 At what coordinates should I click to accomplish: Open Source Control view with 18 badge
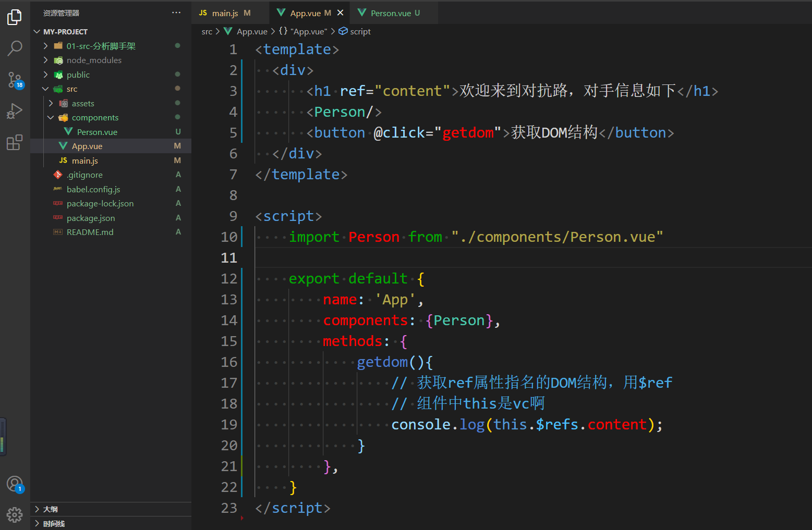click(15, 80)
